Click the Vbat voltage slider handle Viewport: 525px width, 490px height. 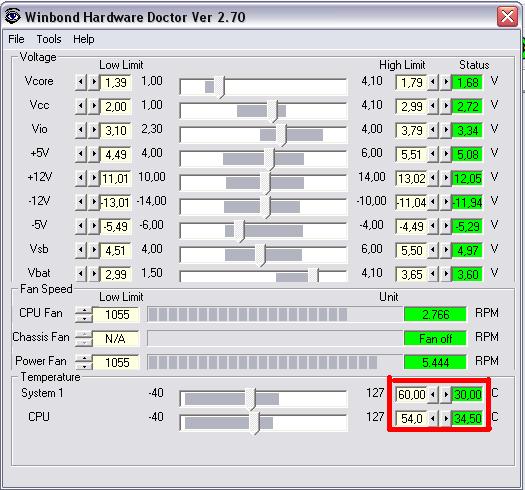(313, 275)
